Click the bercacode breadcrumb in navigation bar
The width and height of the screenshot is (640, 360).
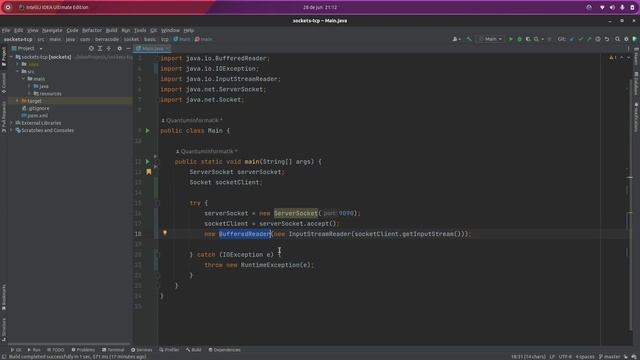(107, 39)
